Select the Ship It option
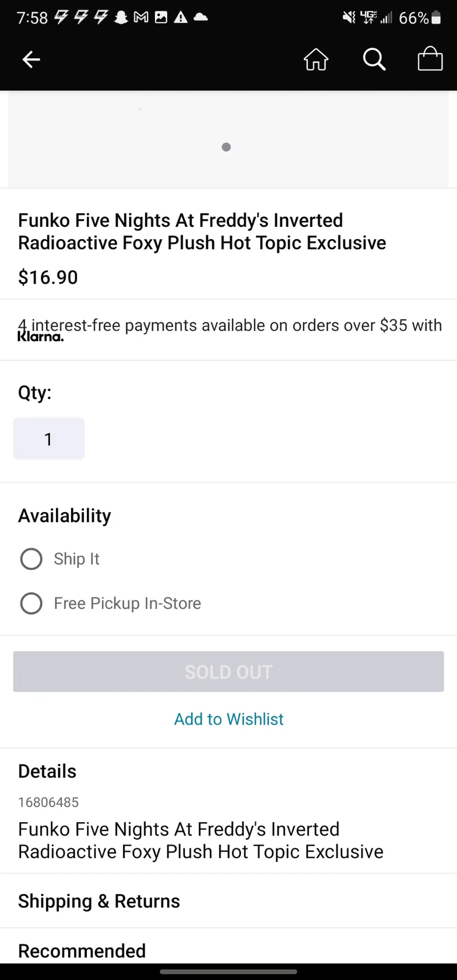The height and width of the screenshot is (980, 457). [31, 559]
